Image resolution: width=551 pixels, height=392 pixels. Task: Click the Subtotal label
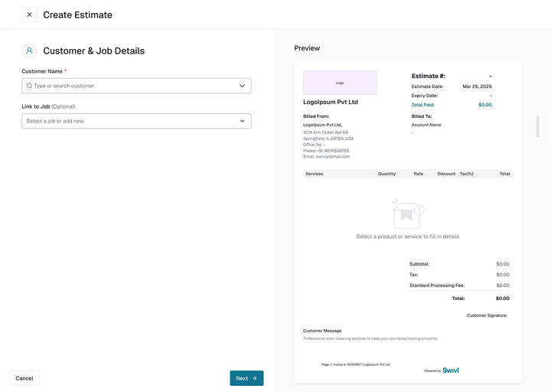(x=419, y=264)
